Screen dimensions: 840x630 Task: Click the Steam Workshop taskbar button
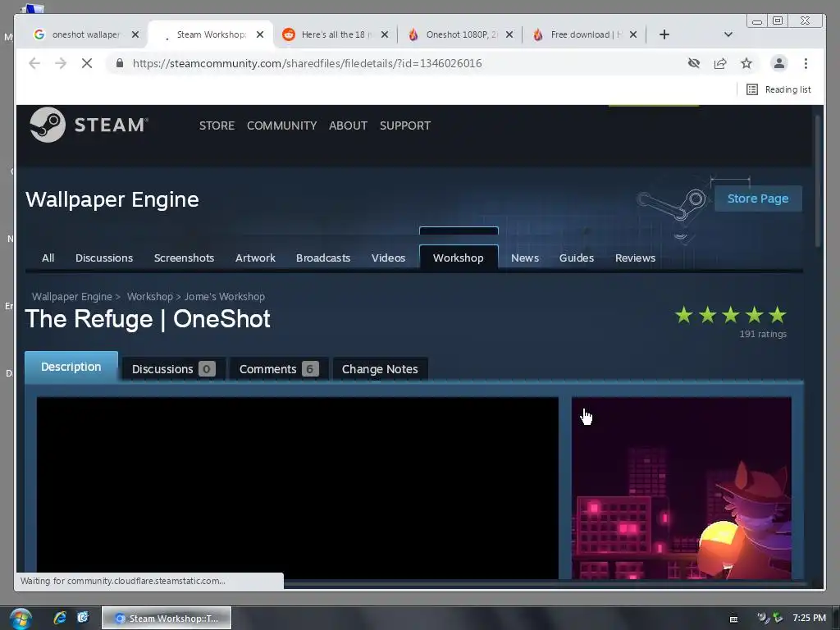167,619
